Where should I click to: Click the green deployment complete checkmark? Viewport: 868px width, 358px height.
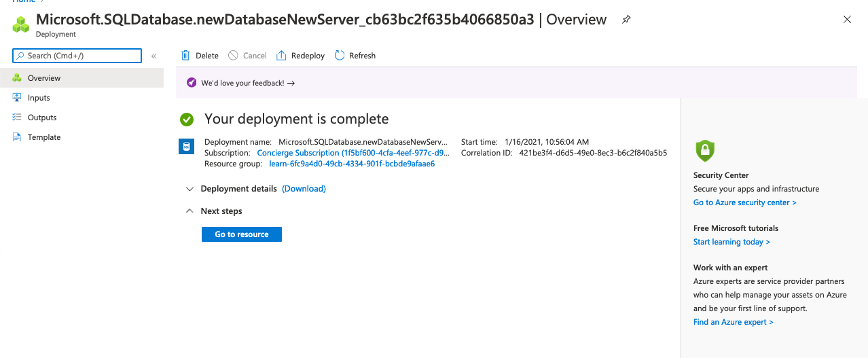[x=187, y=120]
